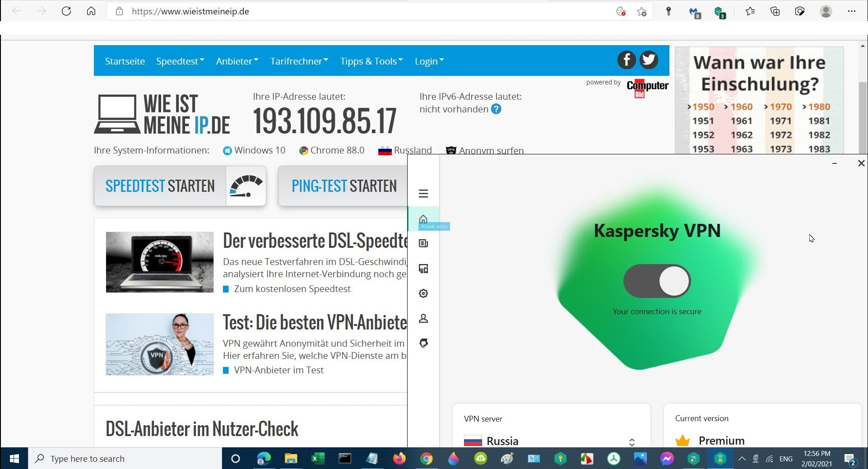
Task: Open browser Settings and more menu
Action: tap(852, 11)
